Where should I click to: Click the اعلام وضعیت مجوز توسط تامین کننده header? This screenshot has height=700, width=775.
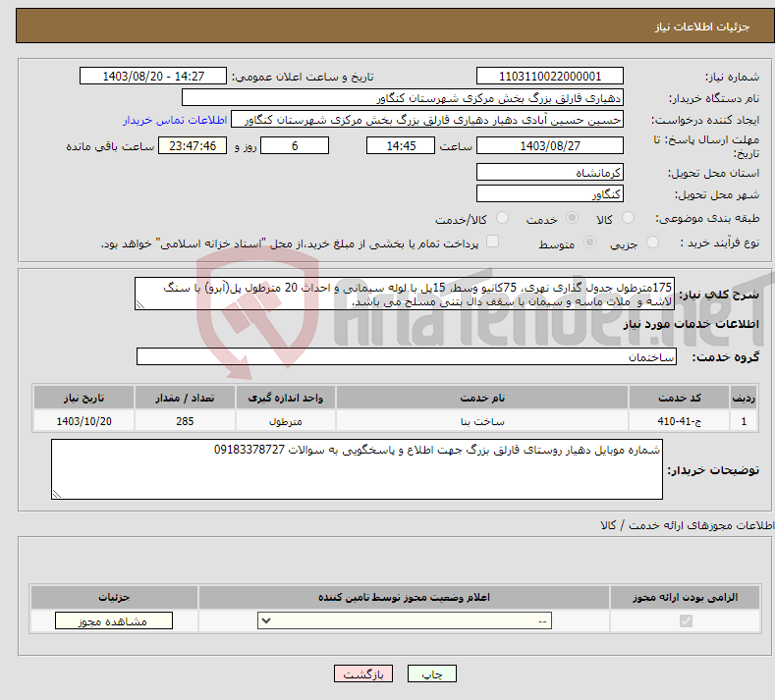pos(404,597)
